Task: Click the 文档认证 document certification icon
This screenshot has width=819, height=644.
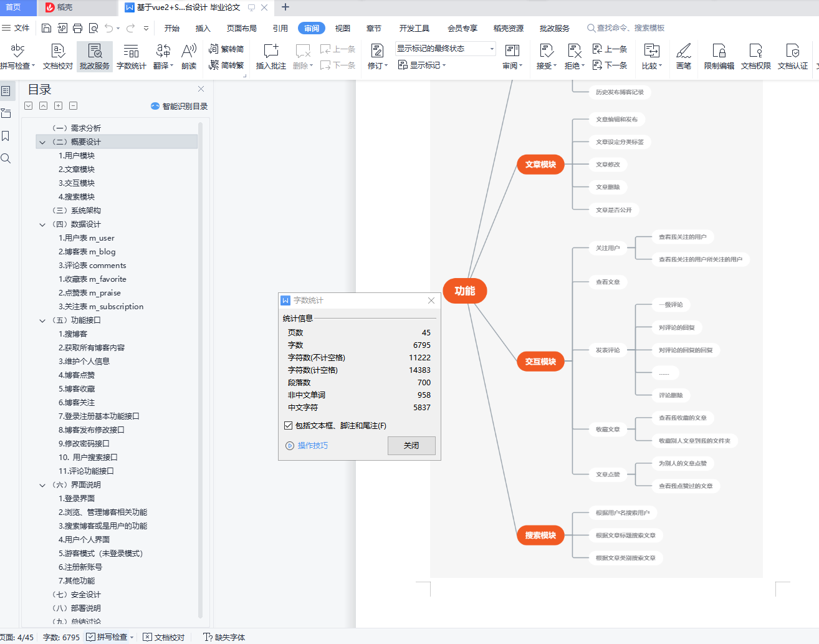Action: coord(793,56)
